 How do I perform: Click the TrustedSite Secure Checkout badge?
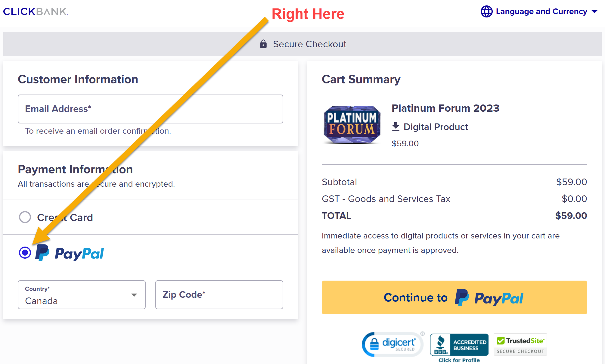[520, 344]
